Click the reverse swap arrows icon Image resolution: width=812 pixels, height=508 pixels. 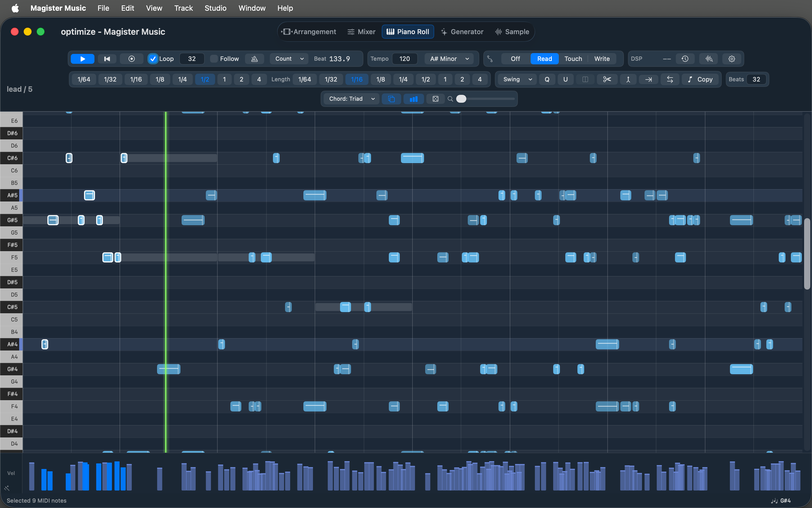[670, 79]
